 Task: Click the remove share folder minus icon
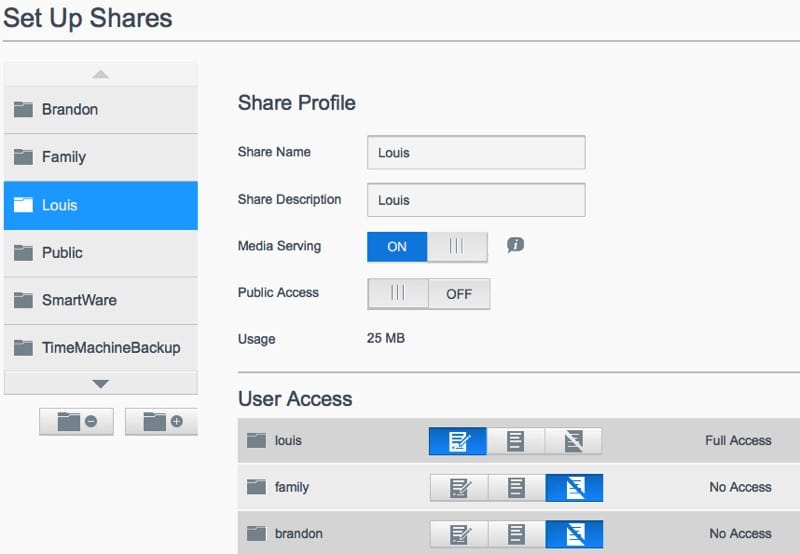point(76,422)
